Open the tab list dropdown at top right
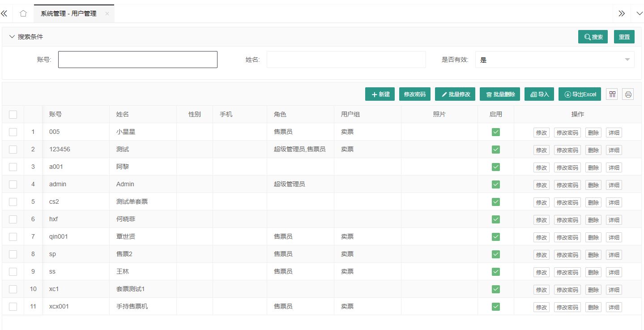Image resolution: width=644 pixels, height=330 pixels. (640, 13)
